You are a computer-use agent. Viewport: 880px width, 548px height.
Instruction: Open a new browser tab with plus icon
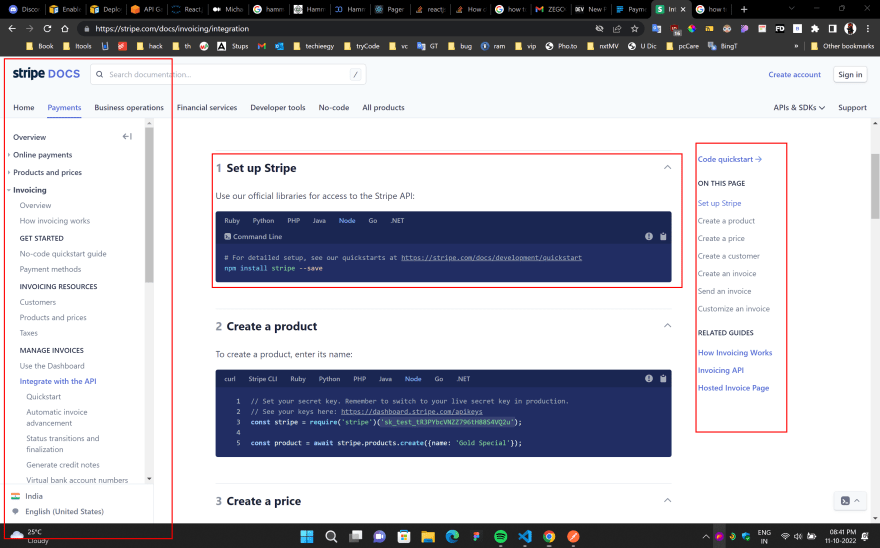click(x=744, y=9)
